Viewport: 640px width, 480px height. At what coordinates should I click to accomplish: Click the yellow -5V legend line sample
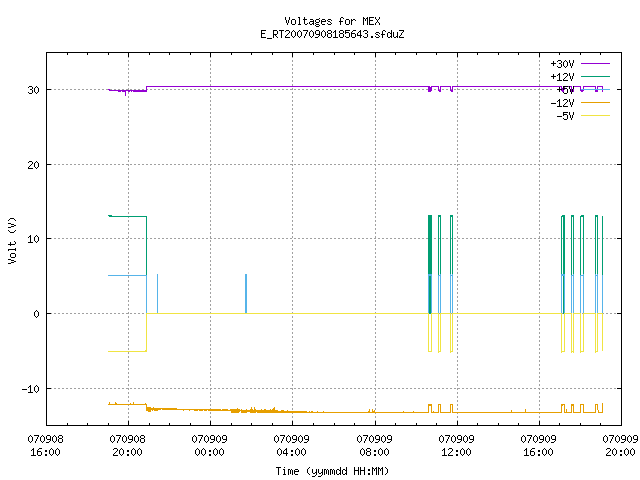(595, 116)
